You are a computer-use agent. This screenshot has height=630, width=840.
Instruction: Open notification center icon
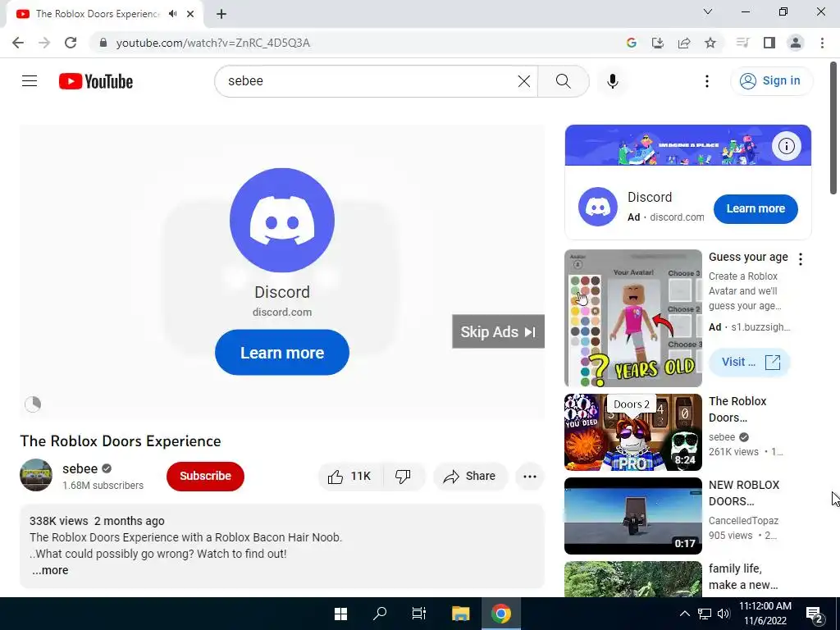coord(815,615)
